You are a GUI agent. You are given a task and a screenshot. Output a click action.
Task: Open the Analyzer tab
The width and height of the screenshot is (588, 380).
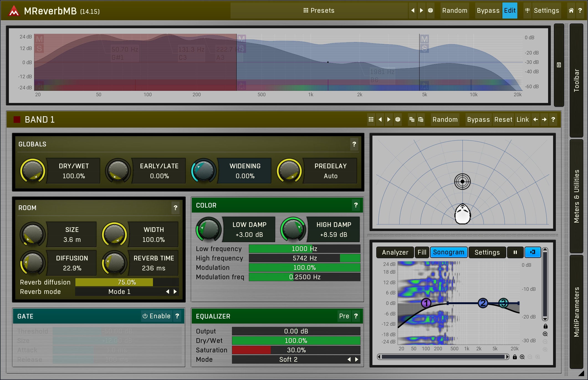(395, 252)
